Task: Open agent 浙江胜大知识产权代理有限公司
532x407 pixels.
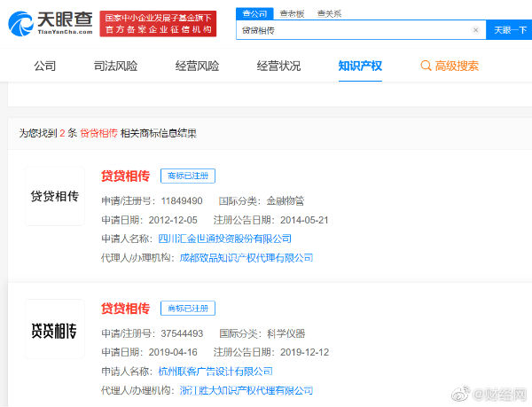Action: (246, 390)
